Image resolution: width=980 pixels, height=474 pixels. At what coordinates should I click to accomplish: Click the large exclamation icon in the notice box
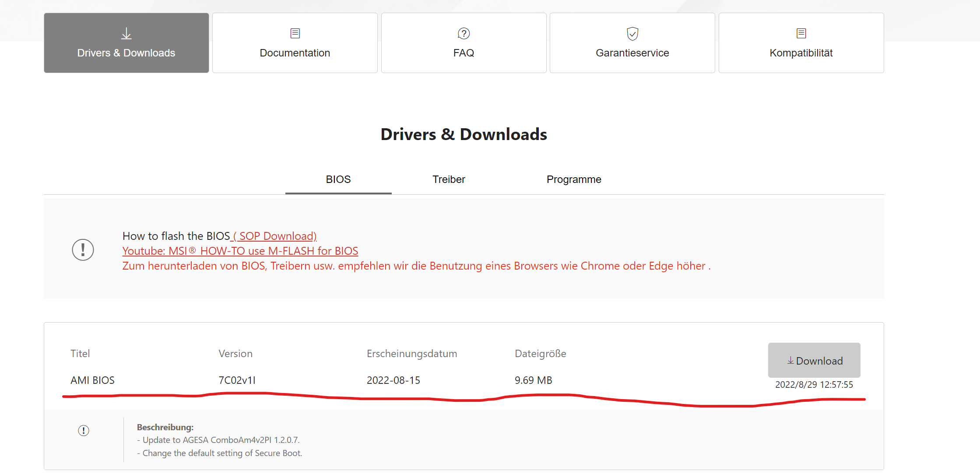pyautogui.click(x=83, y=250)
